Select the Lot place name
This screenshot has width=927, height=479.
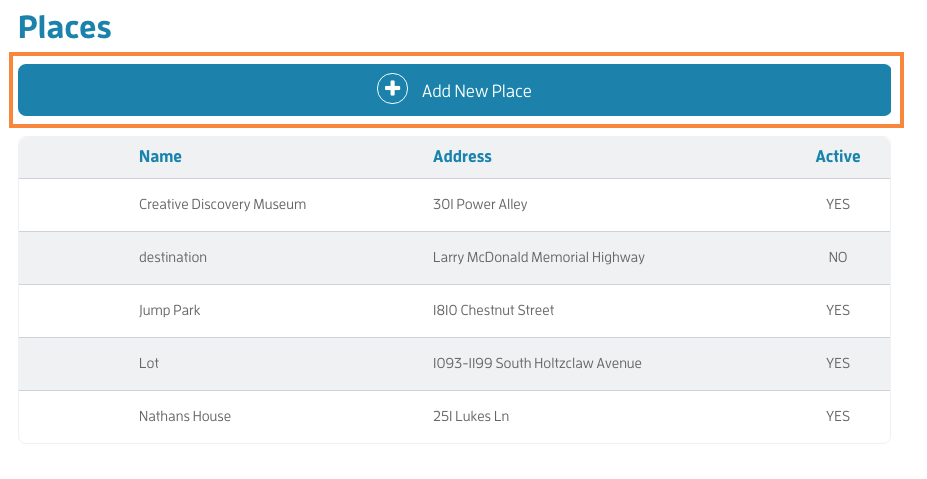pos(149,363)
